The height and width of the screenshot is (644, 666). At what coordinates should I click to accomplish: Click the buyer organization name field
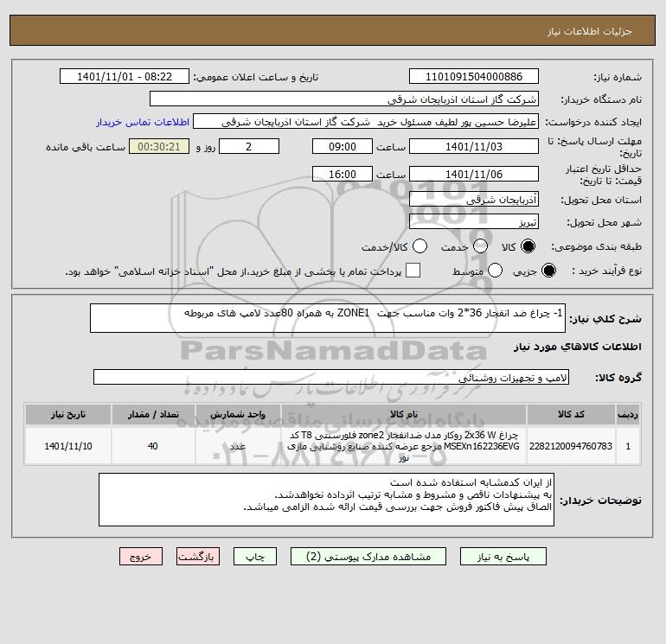(x=344, y=99)
